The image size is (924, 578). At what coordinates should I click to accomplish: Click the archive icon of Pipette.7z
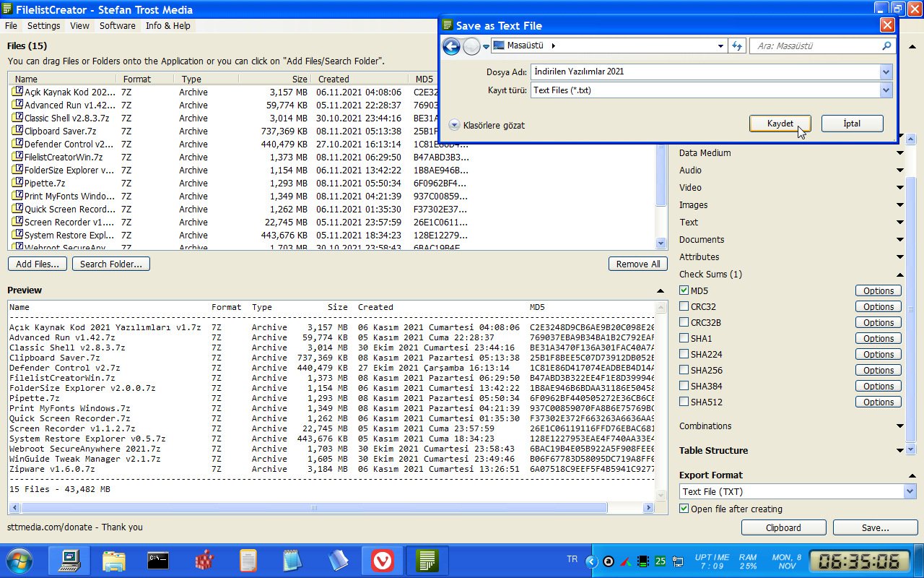(18, 183)
